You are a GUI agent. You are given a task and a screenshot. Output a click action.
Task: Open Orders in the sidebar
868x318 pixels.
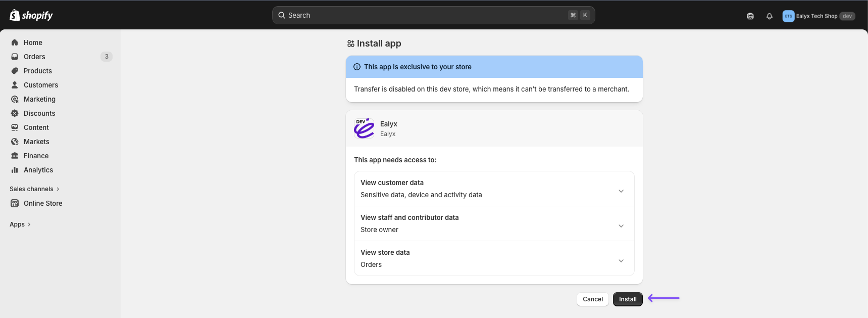[x=34, y=57]
